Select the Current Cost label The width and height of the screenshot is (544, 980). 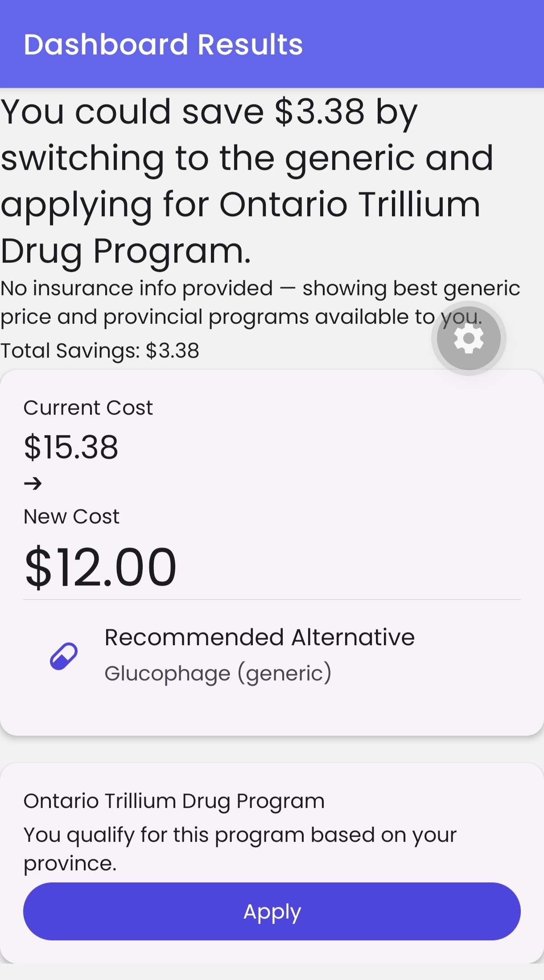(88, 408)
